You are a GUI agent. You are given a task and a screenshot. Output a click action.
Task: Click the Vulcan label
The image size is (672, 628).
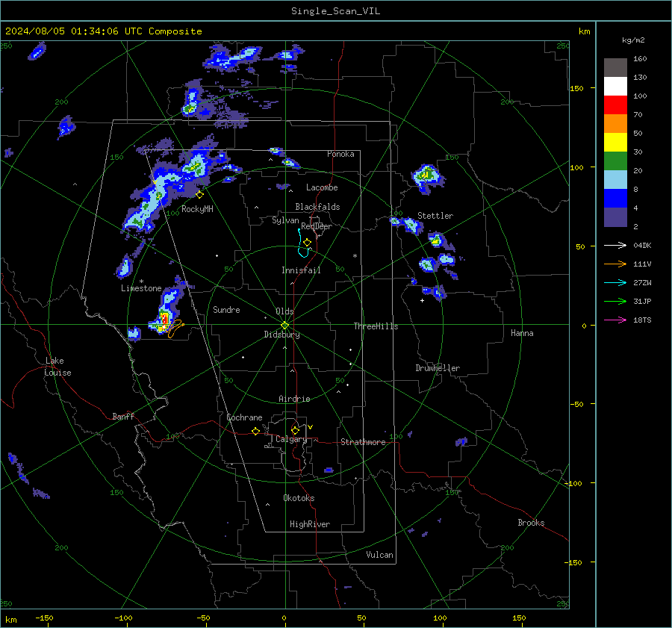click(x=379, y=555)
